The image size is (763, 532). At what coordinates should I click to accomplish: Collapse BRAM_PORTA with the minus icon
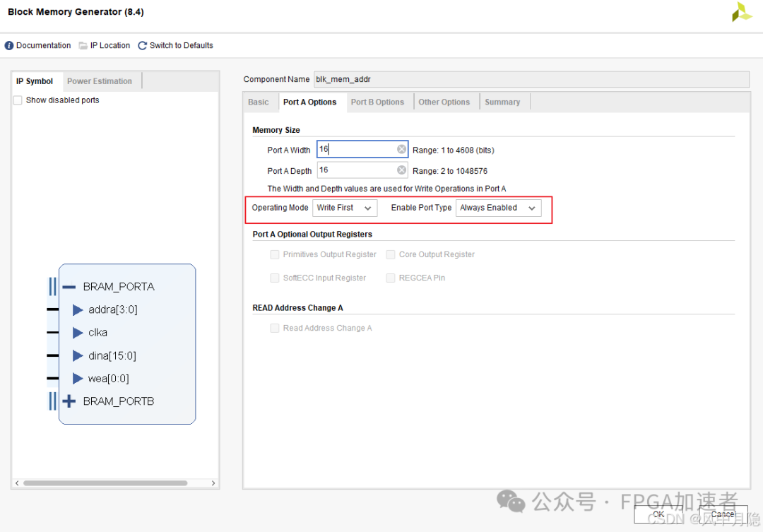(69, 287)
